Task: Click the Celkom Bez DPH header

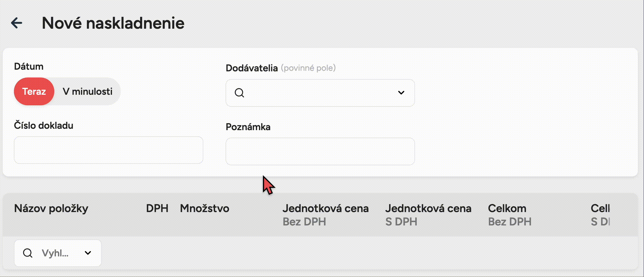Action: coord(509,215)
